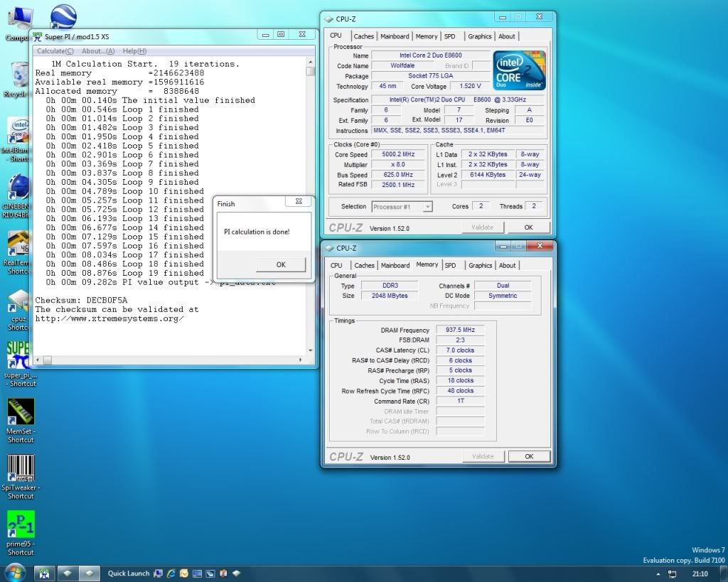Open Calculate menu in Super PI

click(x=55, y=51)
